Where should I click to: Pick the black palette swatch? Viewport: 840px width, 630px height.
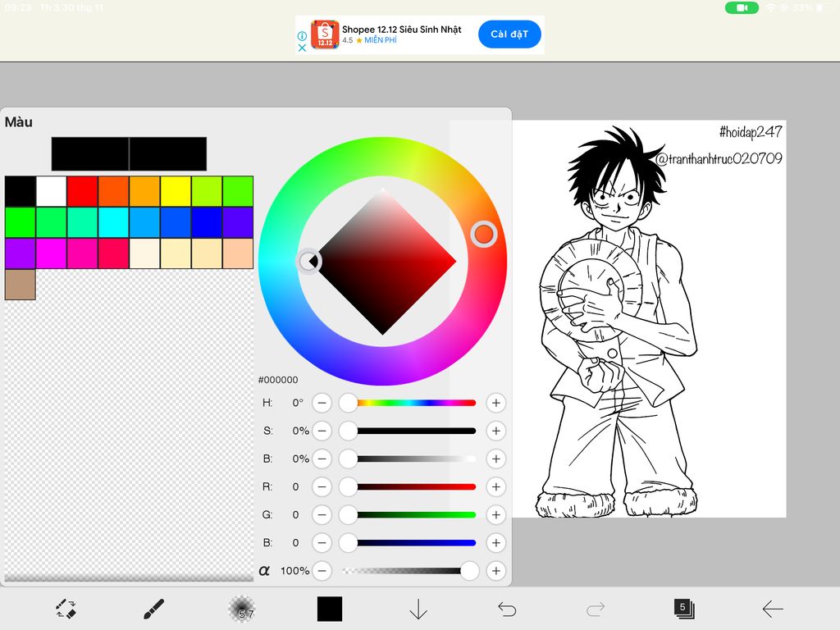pos(21,191)
